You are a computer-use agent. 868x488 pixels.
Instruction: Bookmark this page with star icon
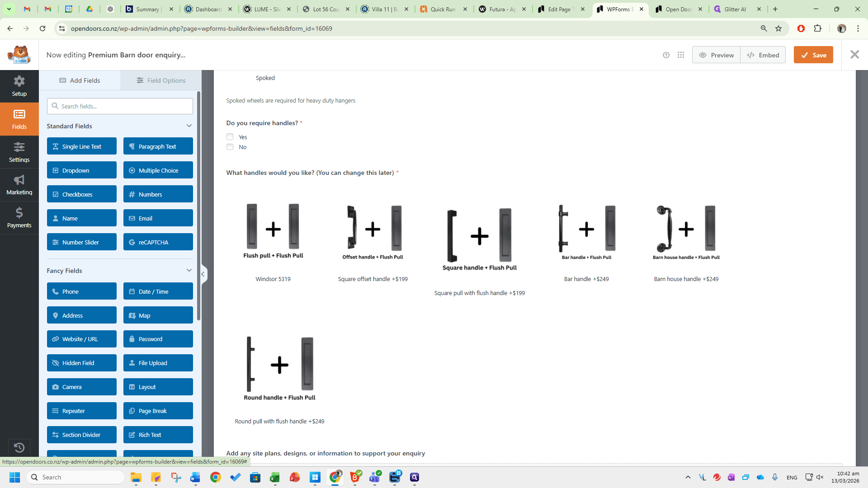coord(778,28)
